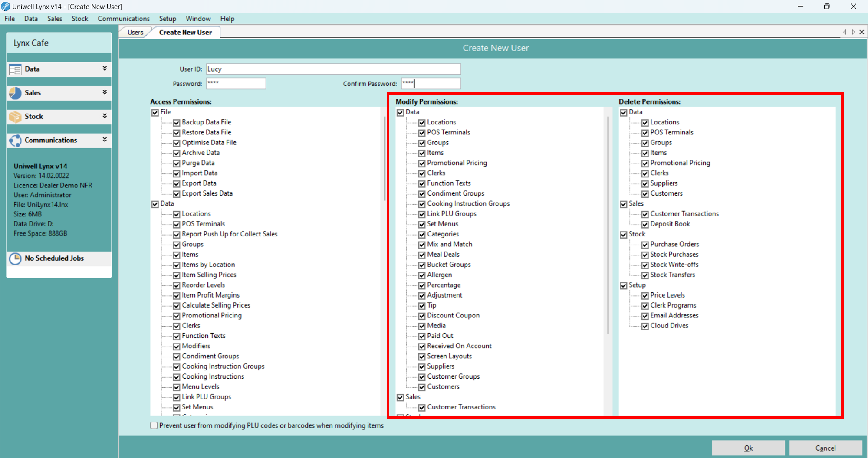Uncheck Deposit Book delete permission
Image resolution: width=868 pixels, height=458 pixels.
[645, 225]
